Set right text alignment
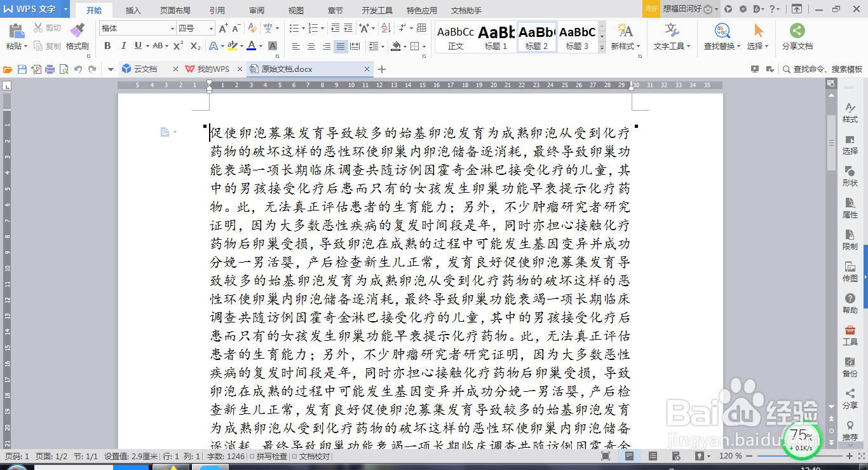Viewport: 868px width, 470px height. (326, 46)
